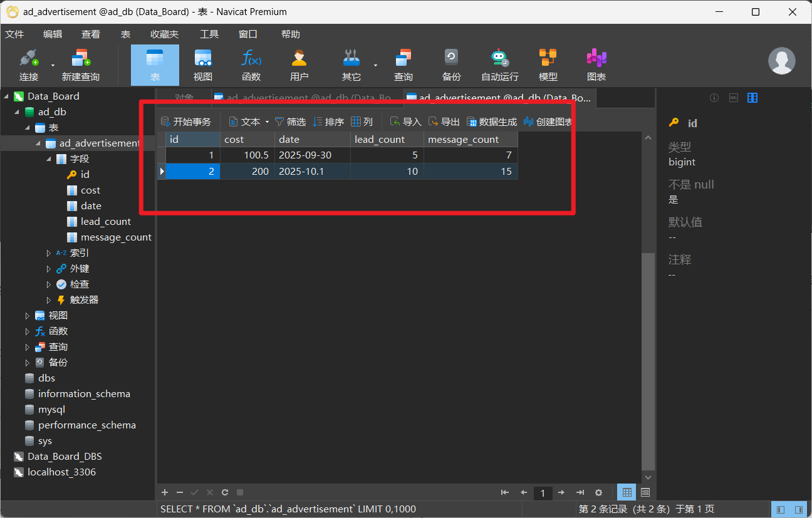This screenshot has width=812, height=518.
Task: Click 数据生成 data generation
Action: 492,122
